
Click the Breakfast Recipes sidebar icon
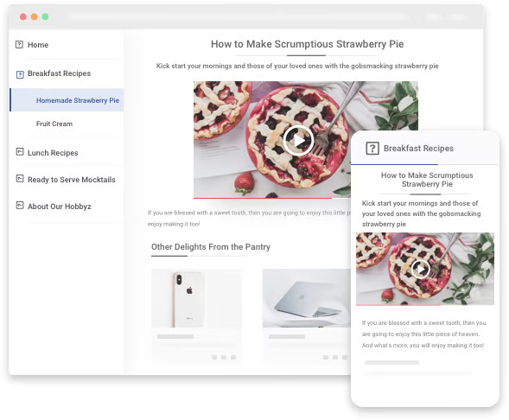[20, 74]
